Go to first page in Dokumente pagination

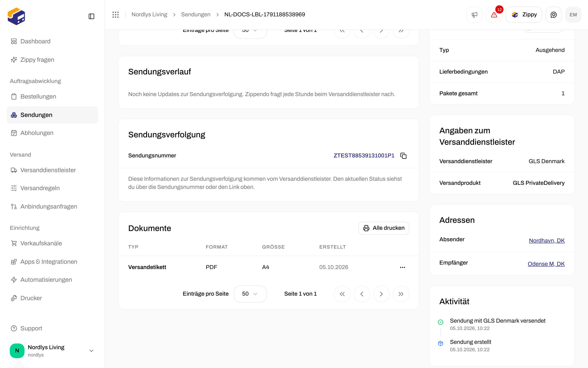342,294
